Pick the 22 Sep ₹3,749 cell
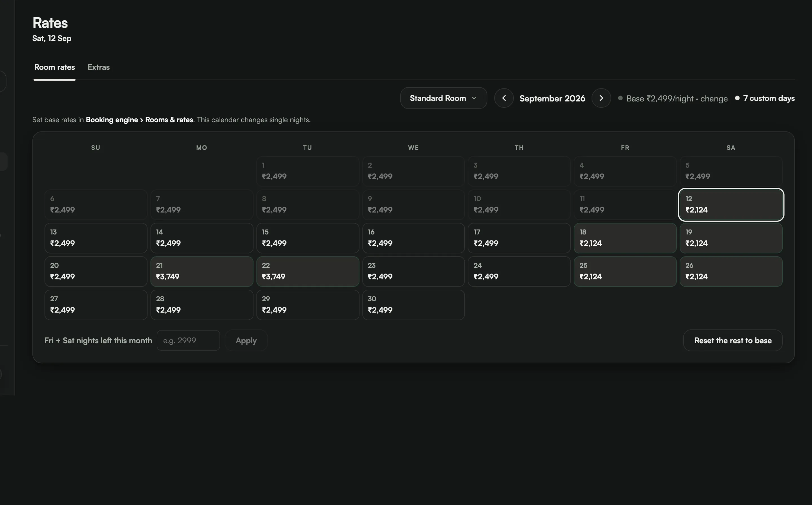 307,272
